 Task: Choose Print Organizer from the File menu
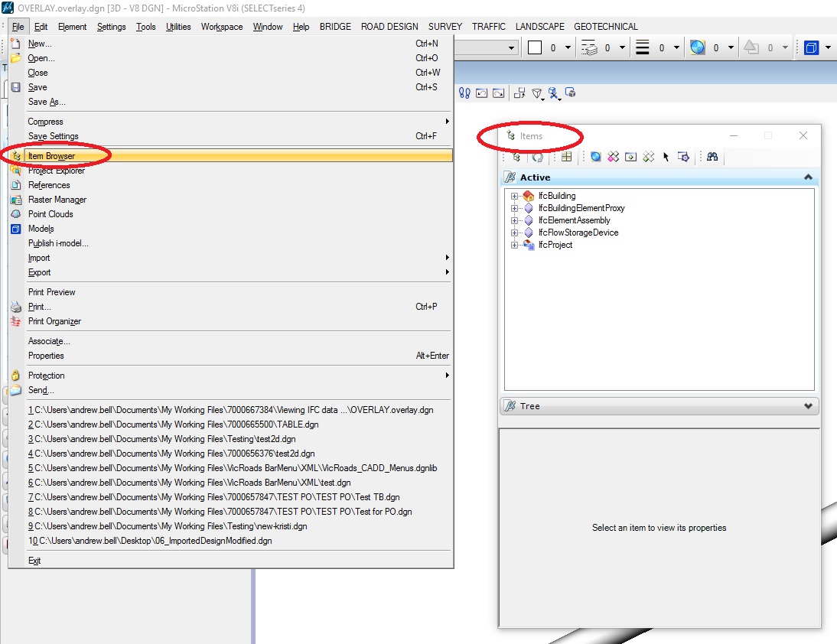230,321
